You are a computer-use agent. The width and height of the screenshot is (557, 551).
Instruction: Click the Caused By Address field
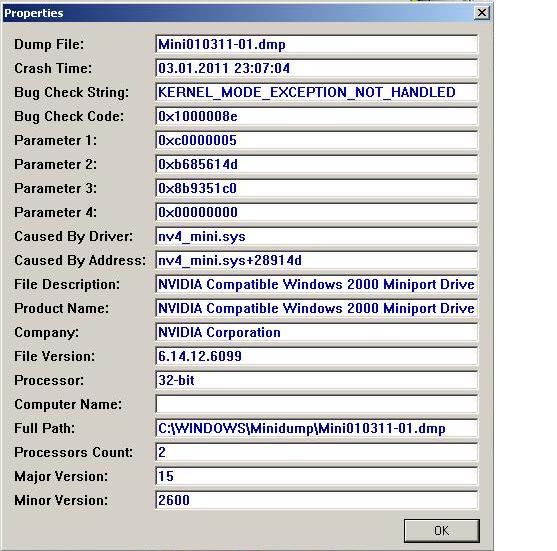tap(317, 260)
